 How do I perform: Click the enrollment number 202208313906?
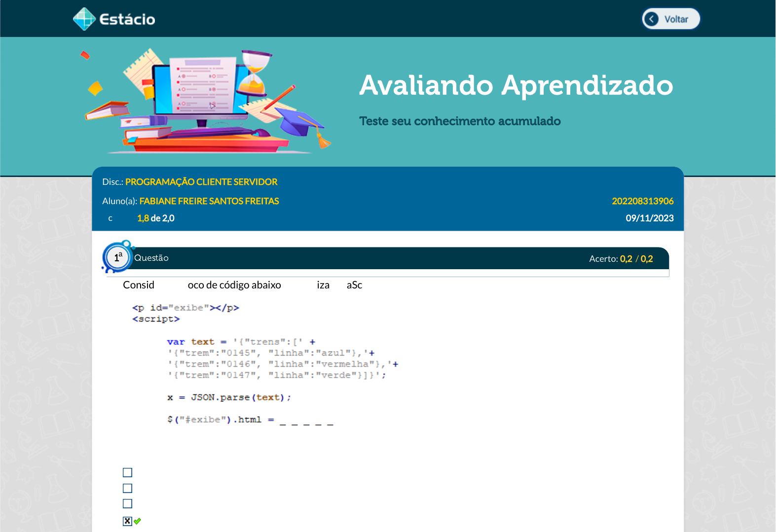click(642, 201)
